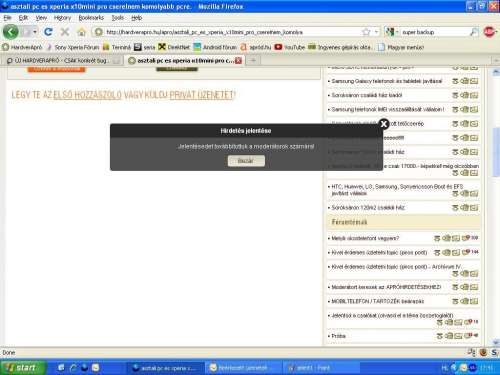Viewport: 500px width, 375px height.
Task: Close the dialog with the round X
Action: (384, 124)
